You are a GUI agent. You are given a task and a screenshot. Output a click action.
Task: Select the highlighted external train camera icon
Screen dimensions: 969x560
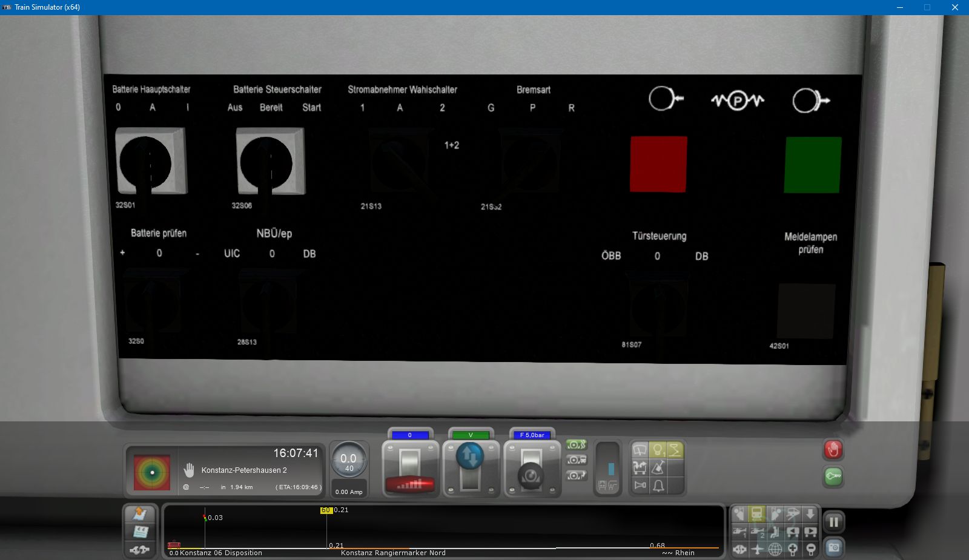pyautogui.click(x=757, y=515)
